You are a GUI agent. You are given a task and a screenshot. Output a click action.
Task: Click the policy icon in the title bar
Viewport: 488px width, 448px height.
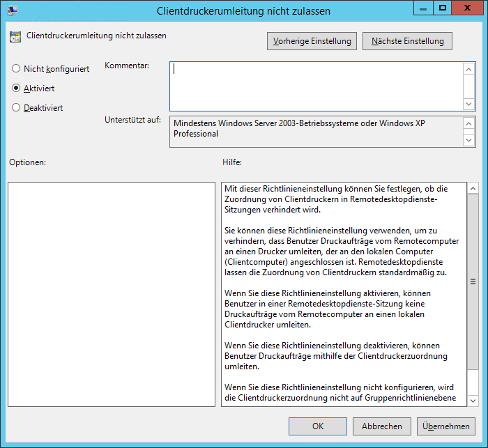tap(13, 10)
